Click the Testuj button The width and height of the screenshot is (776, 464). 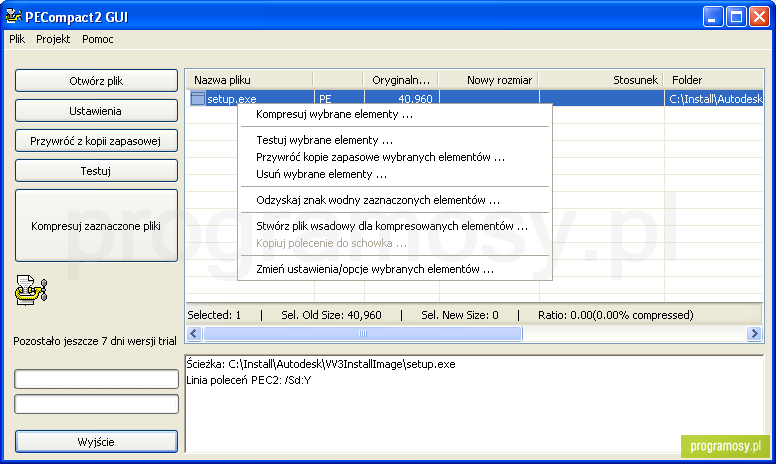tap(96, 171)
